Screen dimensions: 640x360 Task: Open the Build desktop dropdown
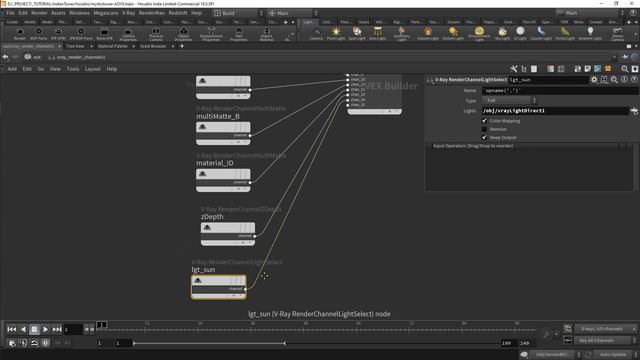[x=238, y=13]
